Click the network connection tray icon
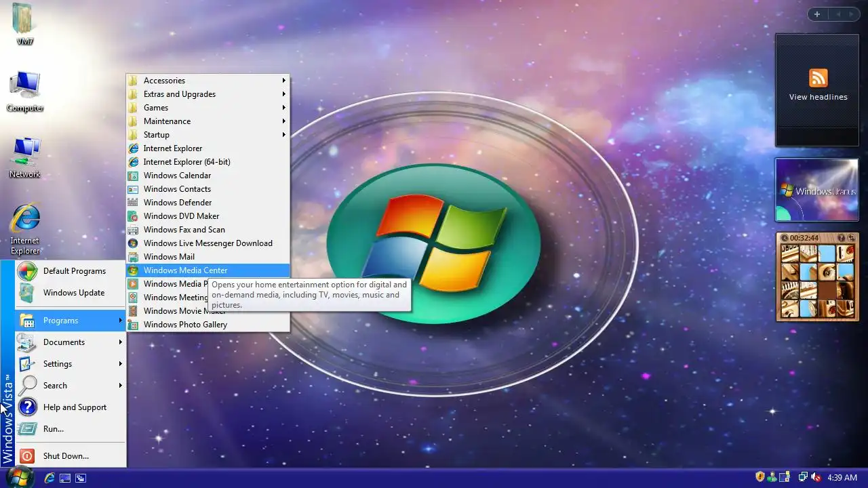The height and width of the screenshot is (488, 868). (804, 478)
